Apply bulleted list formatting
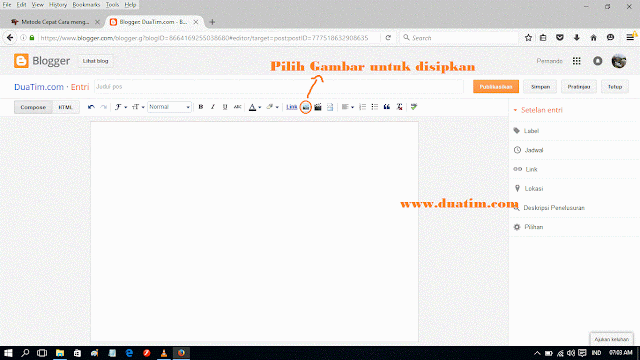This screenshot has height=360, width=640. [x=375, y=107]
